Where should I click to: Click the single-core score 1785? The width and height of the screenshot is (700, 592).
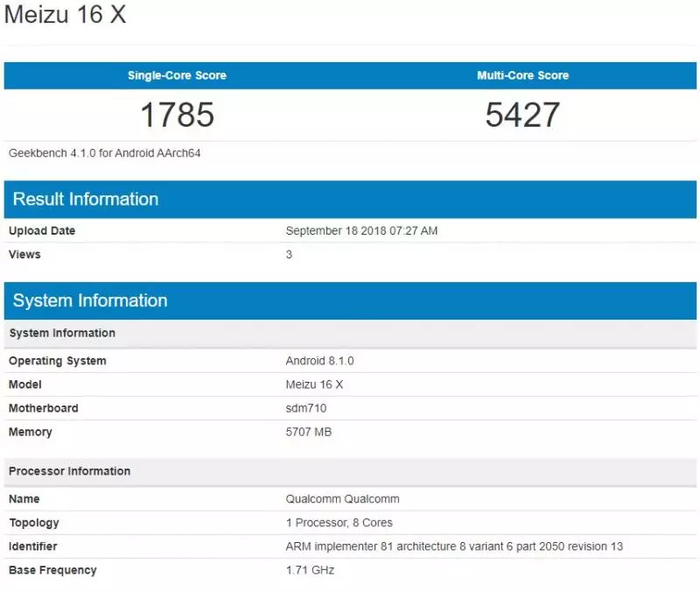coord(178,115)
